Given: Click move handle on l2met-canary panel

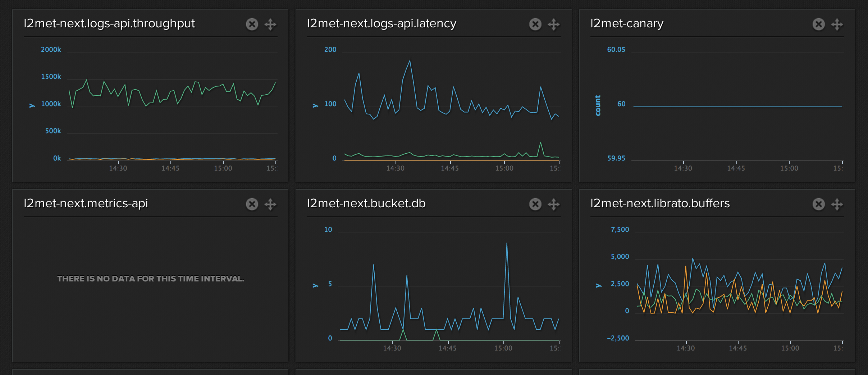Looking at the screenshot, I should point(837,24).
